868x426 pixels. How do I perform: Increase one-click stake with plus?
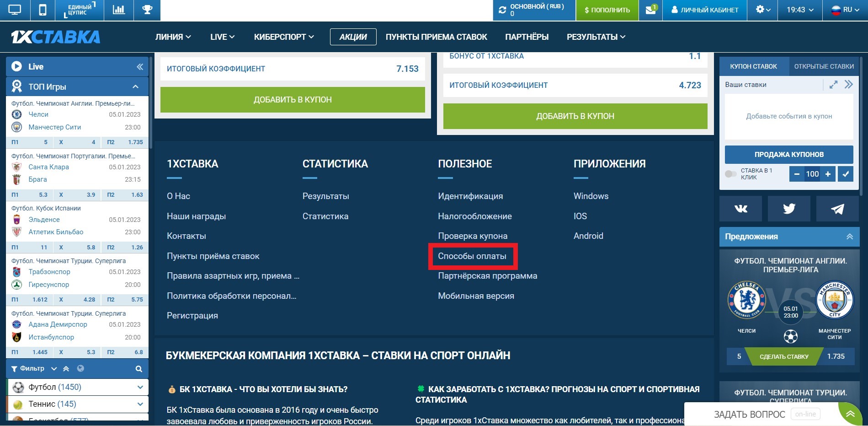click(828, 174)
